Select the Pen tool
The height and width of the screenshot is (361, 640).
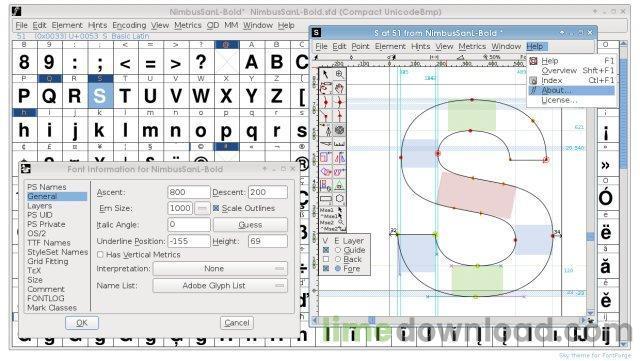click(325, 130)
